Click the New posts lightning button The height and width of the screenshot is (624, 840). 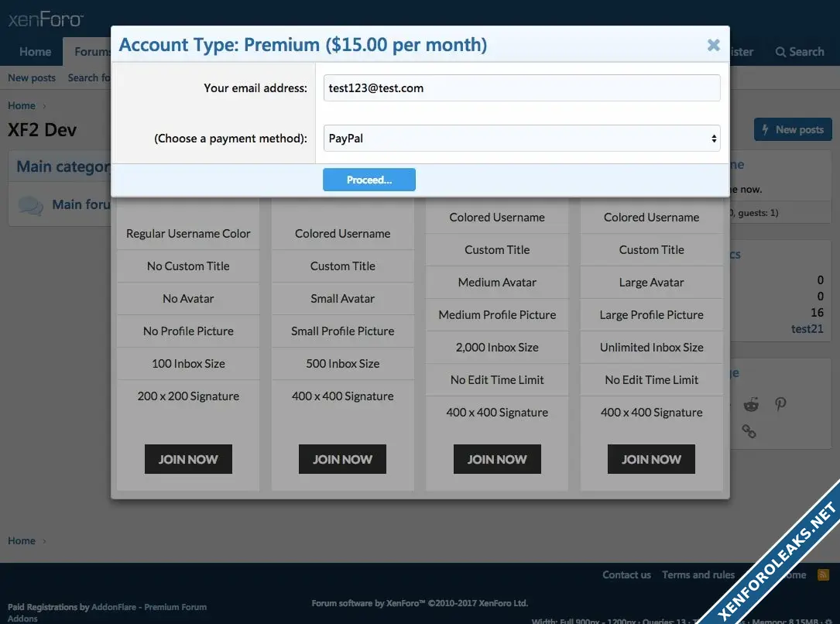[792, 129]
